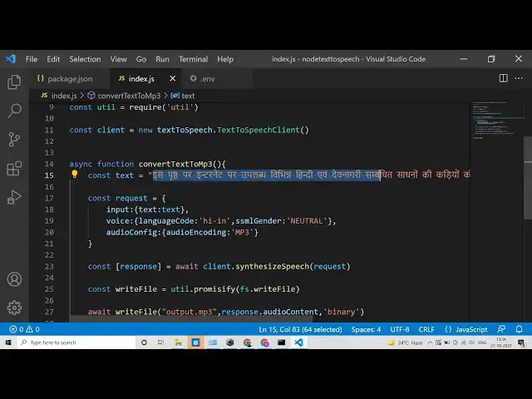Open File Explorer from taskbar
The width and height of the screenshot is (532, 399).
[178, 342]
